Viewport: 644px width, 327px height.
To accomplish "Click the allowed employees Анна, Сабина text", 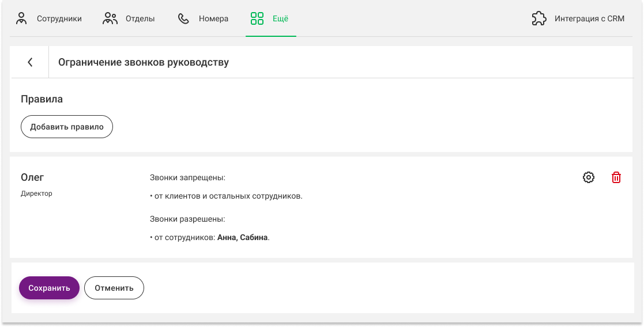I will [242, 238].
